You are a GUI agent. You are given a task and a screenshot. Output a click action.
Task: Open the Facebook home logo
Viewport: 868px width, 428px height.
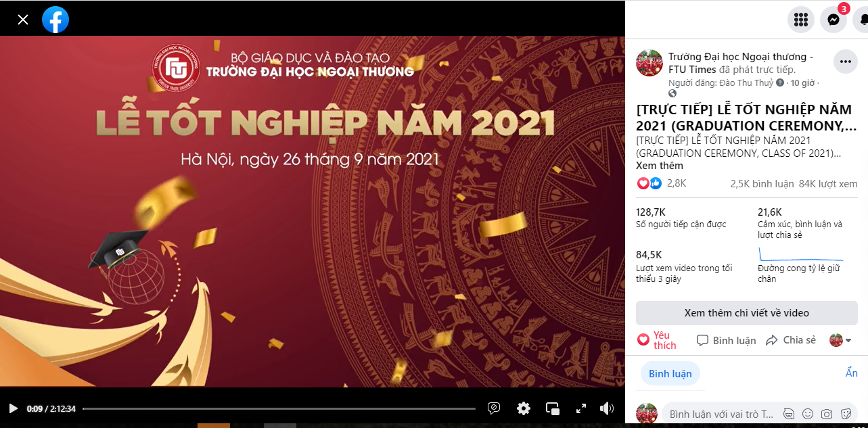[55, 20]
